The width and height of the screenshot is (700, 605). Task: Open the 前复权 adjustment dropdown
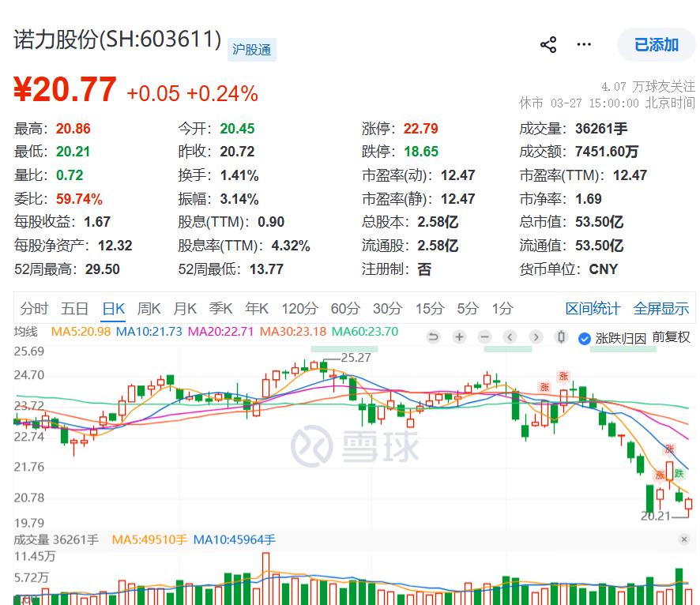[671, 338]
